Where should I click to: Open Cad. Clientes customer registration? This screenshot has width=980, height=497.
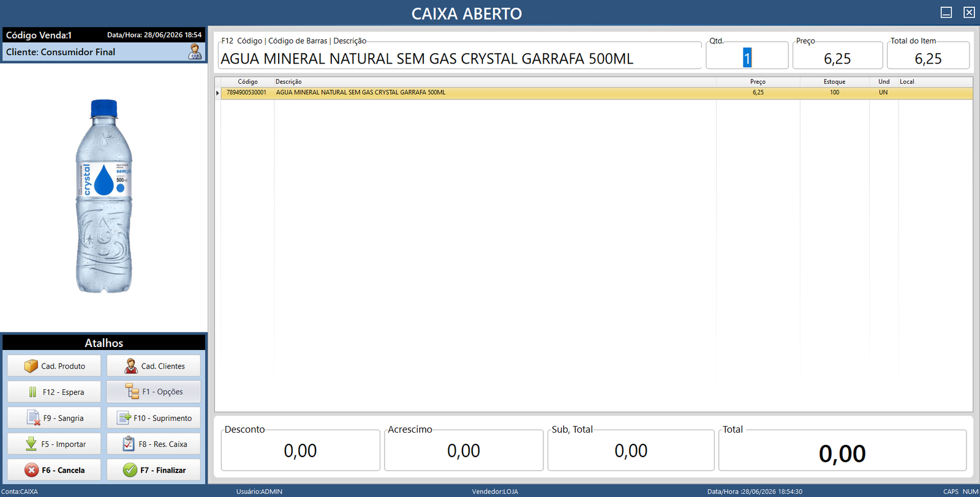pos(154,366)
